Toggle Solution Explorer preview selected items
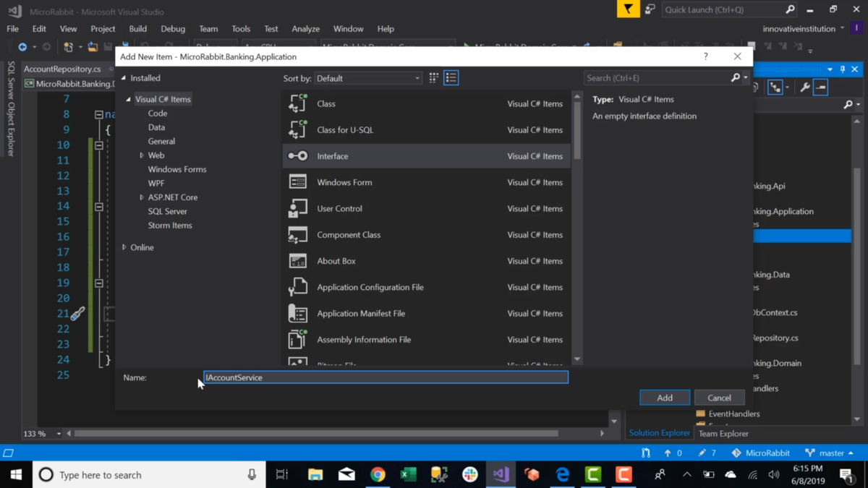The image size is (868, 488). (x=820, y=87)
